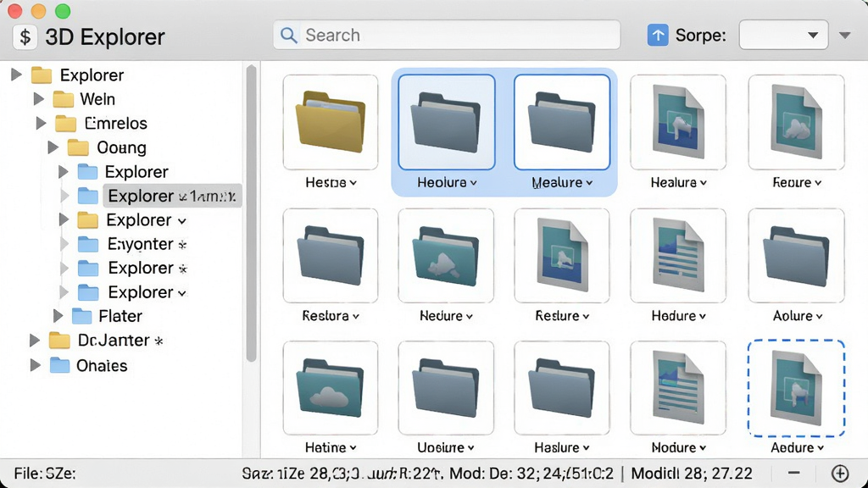Open the dropdown arrow next to Nedure
Screen dimensions: 868x488
(470, 317)
